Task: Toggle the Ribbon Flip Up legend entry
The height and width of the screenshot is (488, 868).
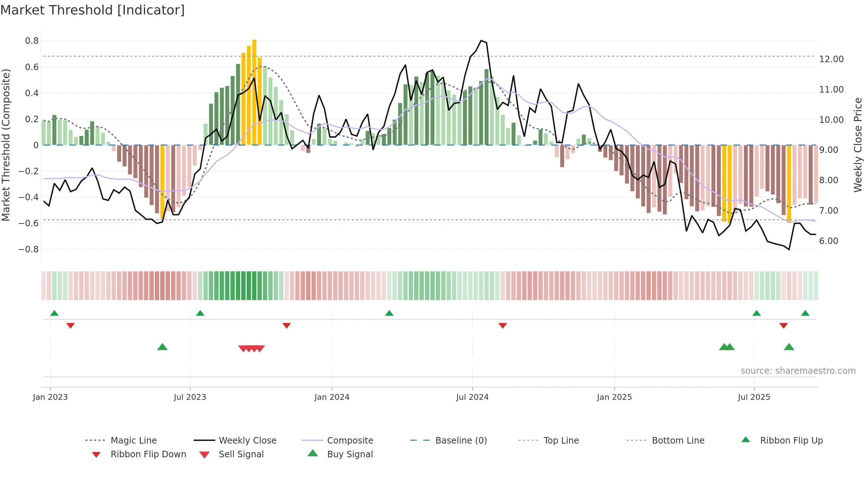Action: coord(782,440)
